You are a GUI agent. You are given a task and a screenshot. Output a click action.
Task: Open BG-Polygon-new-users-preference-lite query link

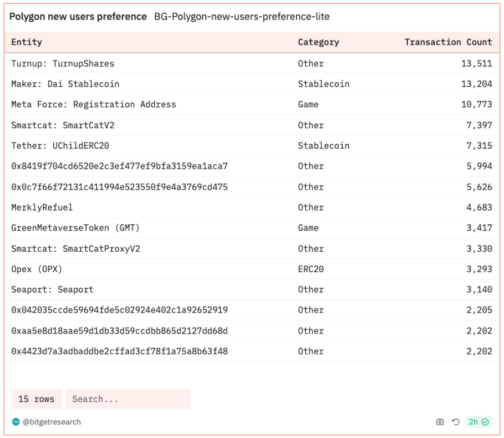tap(241, 17)
